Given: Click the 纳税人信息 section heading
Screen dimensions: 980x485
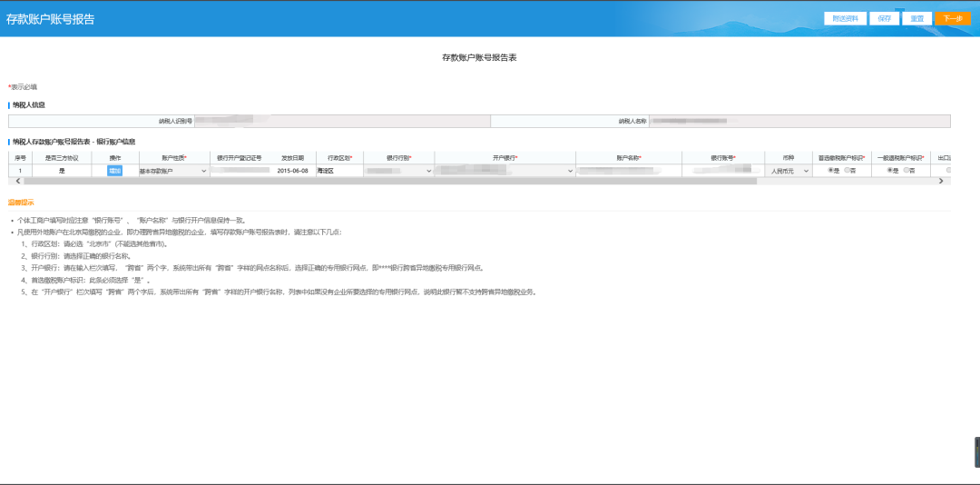Looking at the screenshot, I should [x=28, y=104].
